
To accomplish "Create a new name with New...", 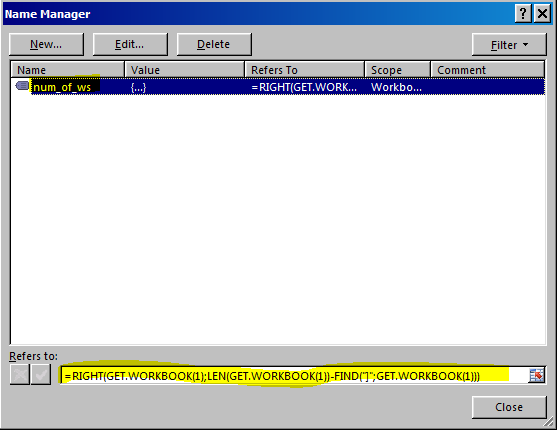I will pos(46,44).
